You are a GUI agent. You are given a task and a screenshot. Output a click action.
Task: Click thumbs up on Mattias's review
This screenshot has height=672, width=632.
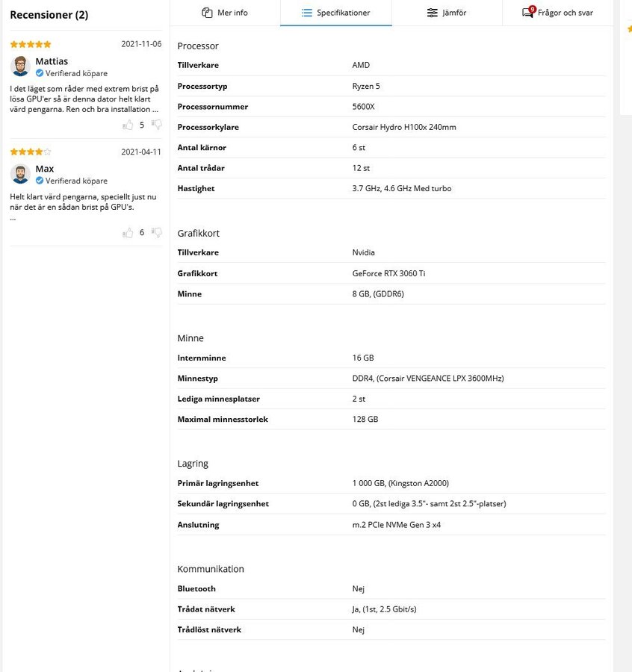(128, 125)
